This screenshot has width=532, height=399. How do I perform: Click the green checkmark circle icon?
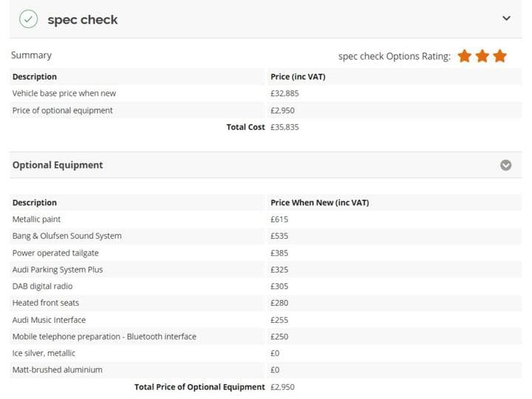click(29, 19)
